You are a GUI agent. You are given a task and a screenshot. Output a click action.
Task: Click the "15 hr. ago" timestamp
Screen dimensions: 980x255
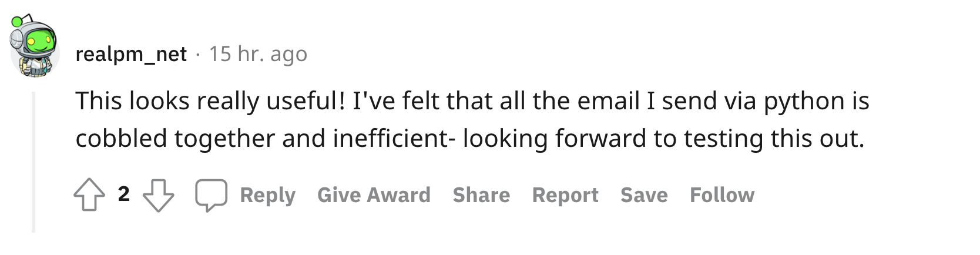258,54
